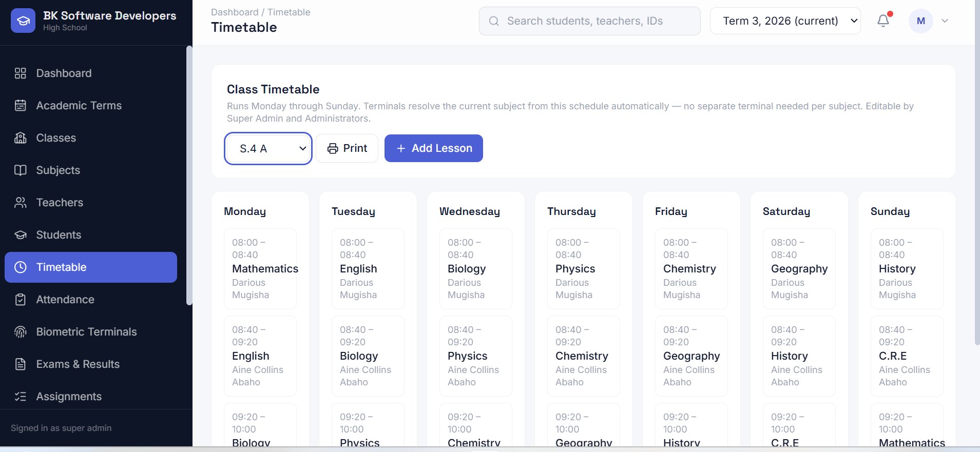This screenshot has height=452, width=980.
Task: Select Thursday 08:40 Chemistry lesson card
Action: (x=584, y=356)
